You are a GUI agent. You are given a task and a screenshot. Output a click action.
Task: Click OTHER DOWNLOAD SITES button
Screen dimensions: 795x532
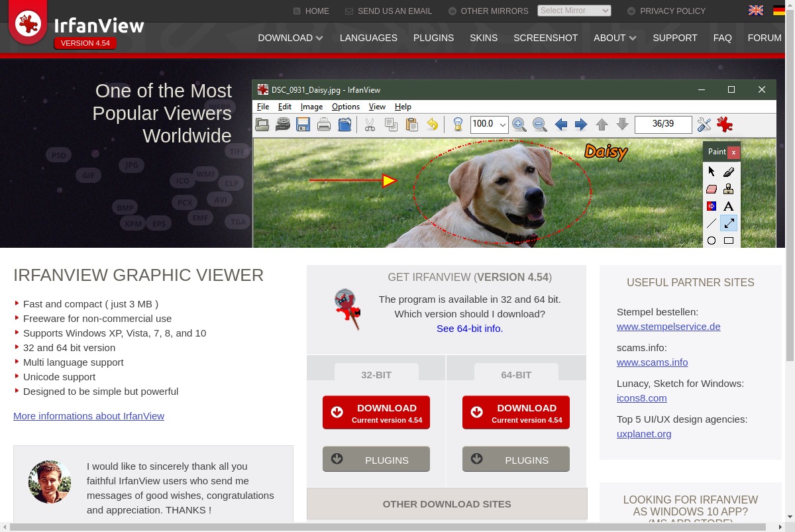pyautogui.click(x=447, y=504)
